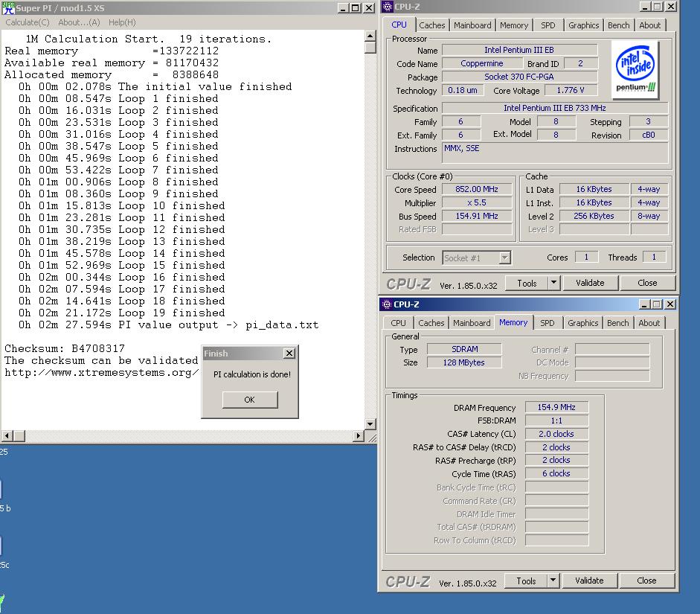Click the Level 2 256 KBytes cache value
The image size is (700, 614).
(x=594, y=216)
